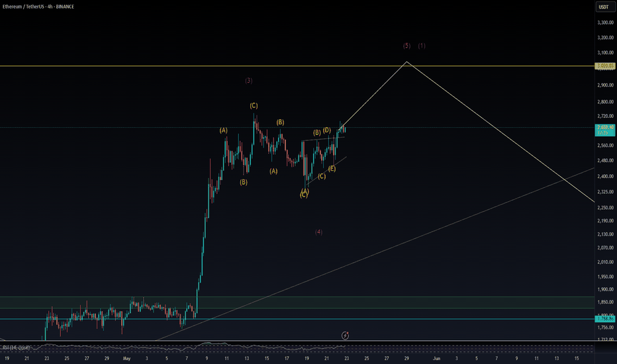Click the lightning bolt event icon on chart
The image size is (617, 364).
tap(345, 336)
